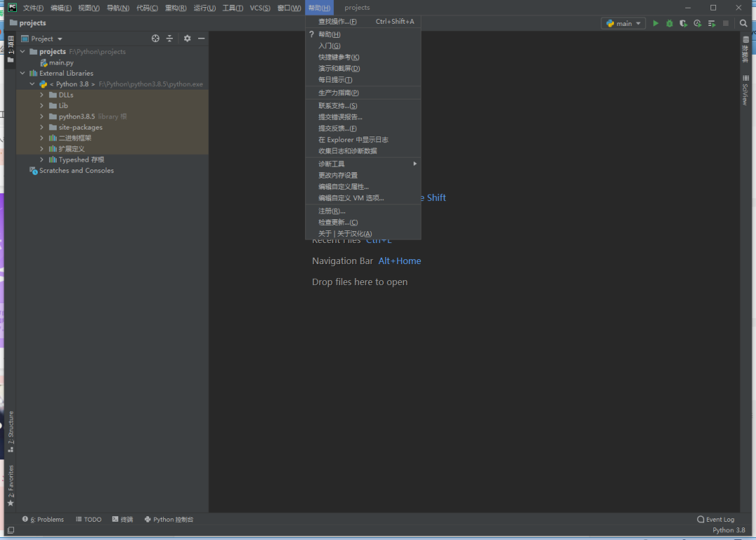This screenshot has height=540, width=756.
Task: Choose 生产力指南(P) menu entry
Action: tap(363, 92)
